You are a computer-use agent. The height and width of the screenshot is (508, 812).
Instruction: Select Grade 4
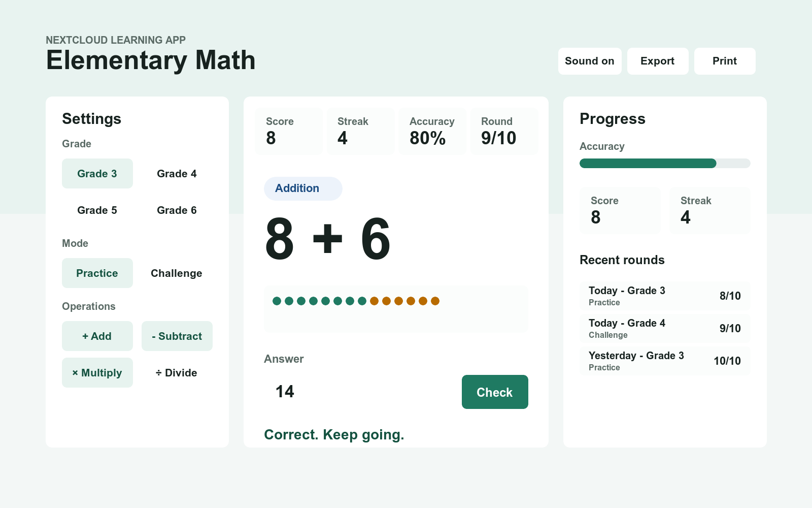tap(177, 174)
